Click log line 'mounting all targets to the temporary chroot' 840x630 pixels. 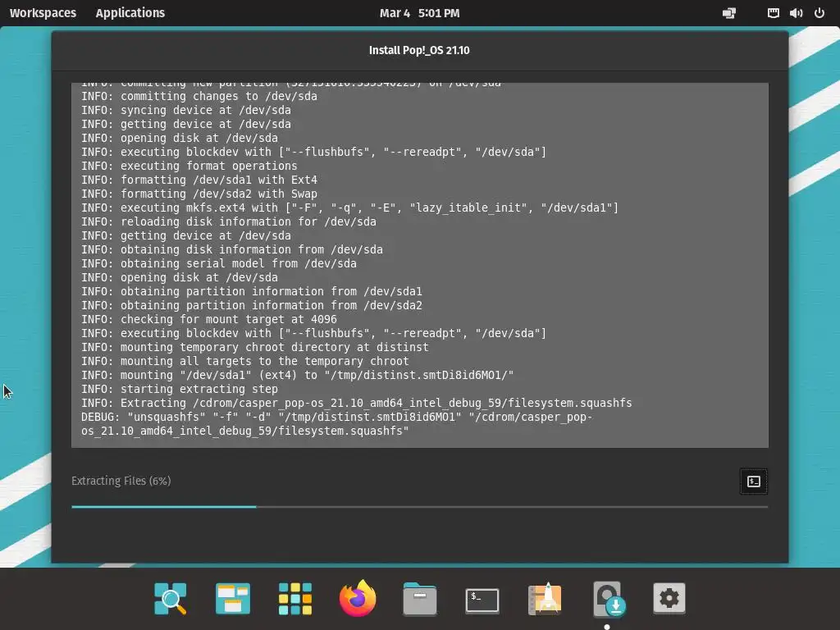(x=244, y=361)
